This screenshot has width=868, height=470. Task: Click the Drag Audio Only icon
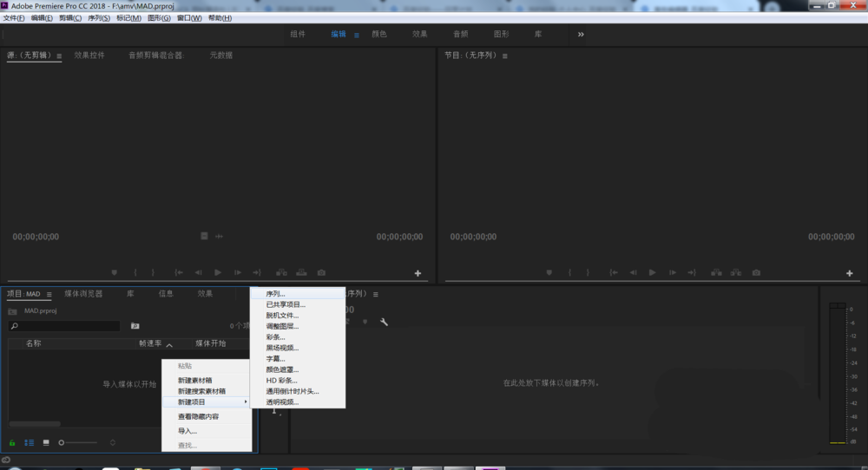click(220, 236)
